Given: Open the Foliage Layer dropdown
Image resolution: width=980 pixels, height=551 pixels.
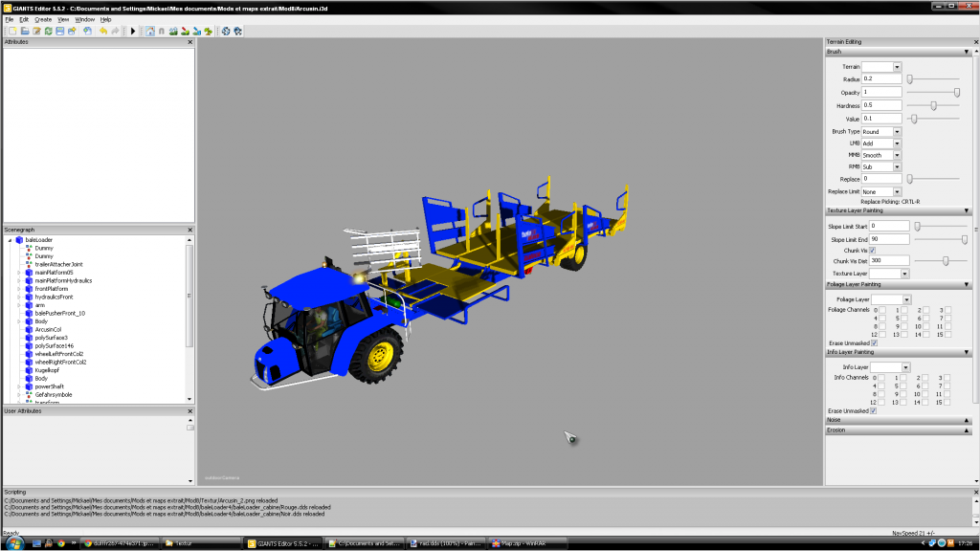Looking at the screenshot, I should 906,299.
